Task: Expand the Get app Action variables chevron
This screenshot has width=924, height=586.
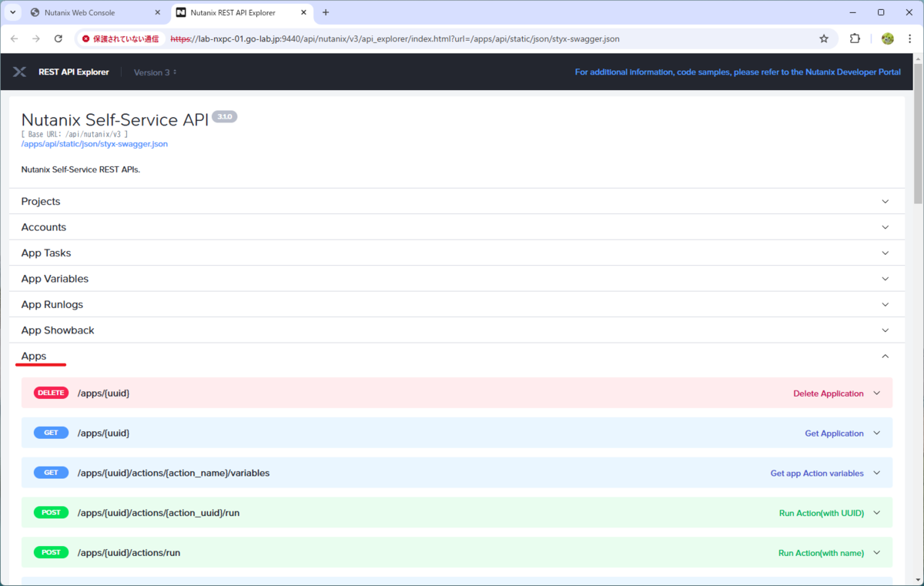Action: tap(876, 474)
